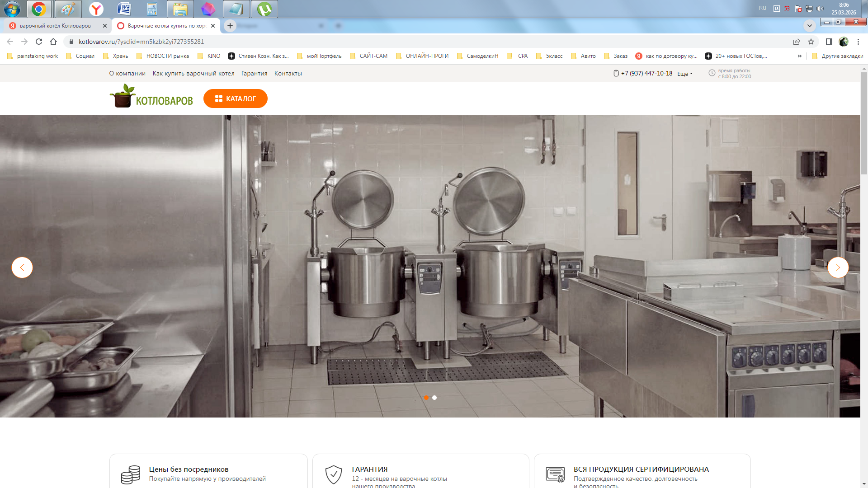Open new tab with plus button

230,26
